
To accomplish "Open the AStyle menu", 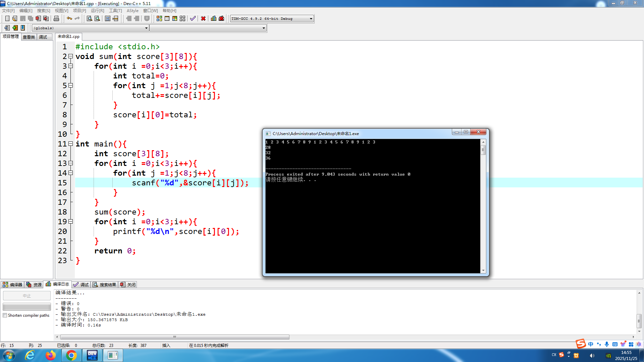I will pyautogui.click(x=132, y=11).
